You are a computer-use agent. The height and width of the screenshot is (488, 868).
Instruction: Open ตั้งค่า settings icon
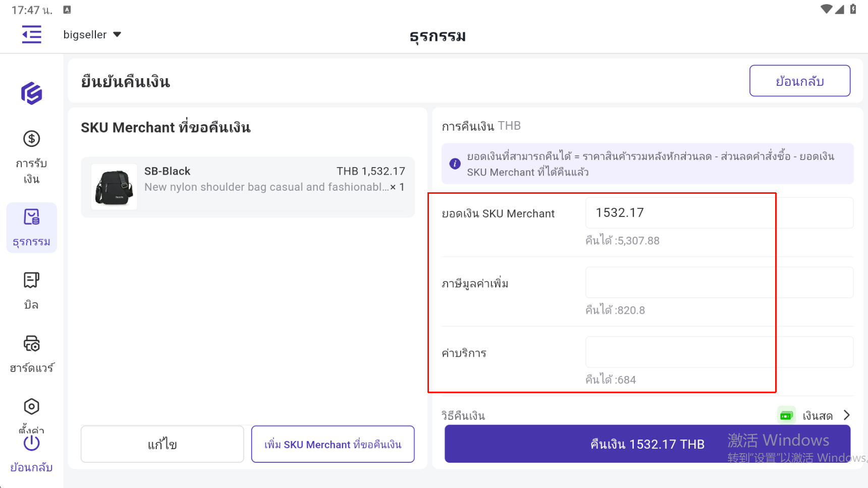31,407
